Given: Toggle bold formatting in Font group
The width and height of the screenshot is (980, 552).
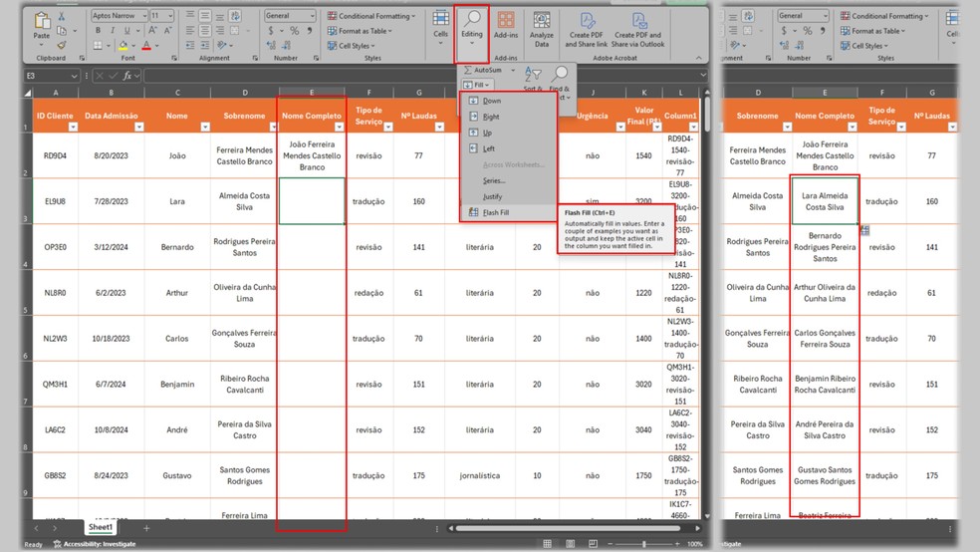Looking at the screenshot, I should coord(98,31).
